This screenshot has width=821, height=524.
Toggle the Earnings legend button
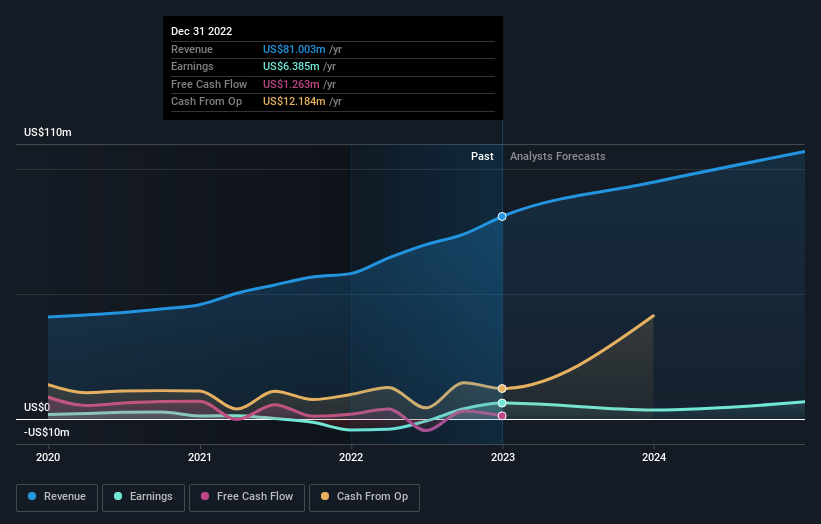[x=143, y=497]
